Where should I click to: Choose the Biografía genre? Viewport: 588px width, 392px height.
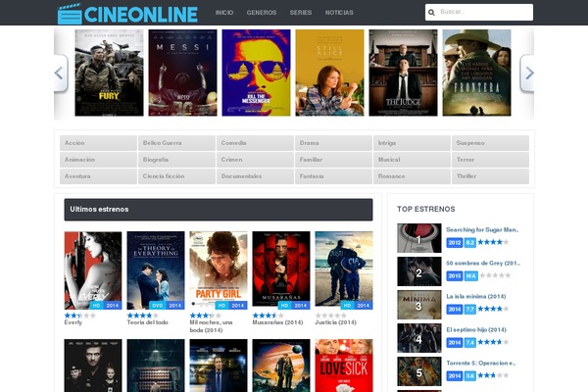click(176, 160)
